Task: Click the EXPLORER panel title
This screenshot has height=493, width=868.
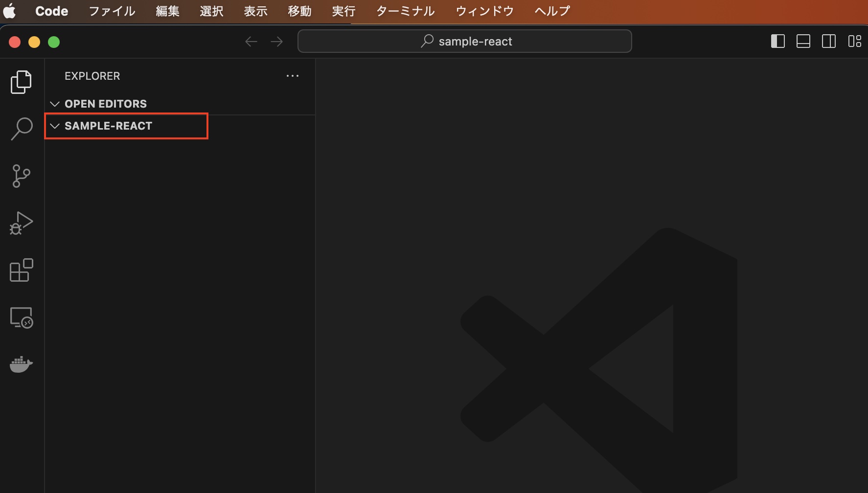Action: (x=92, y=76)
